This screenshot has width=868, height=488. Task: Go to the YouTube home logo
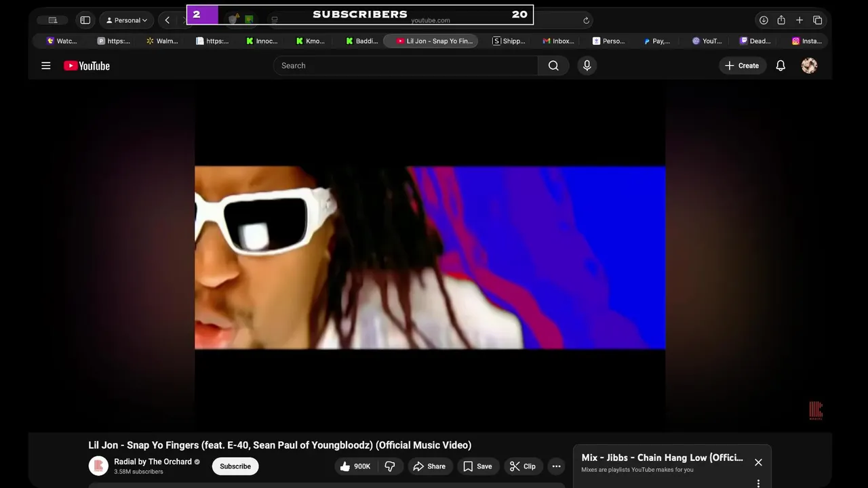pyautogui.click(x=87, y=66)
